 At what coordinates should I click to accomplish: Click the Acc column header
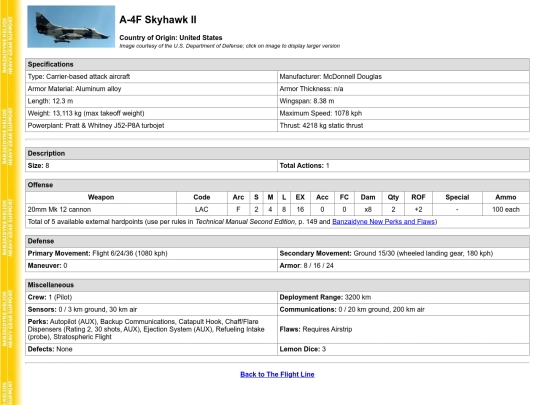point(322,197)
